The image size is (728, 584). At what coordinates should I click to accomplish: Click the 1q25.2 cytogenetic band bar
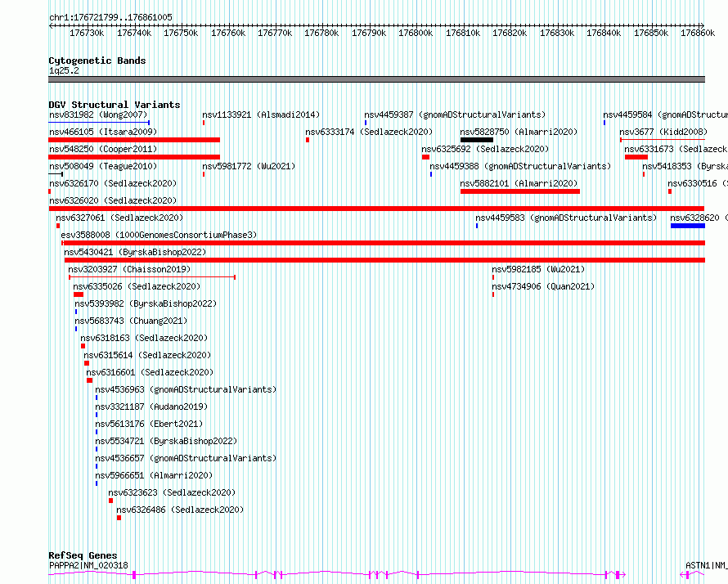(376, 79)
